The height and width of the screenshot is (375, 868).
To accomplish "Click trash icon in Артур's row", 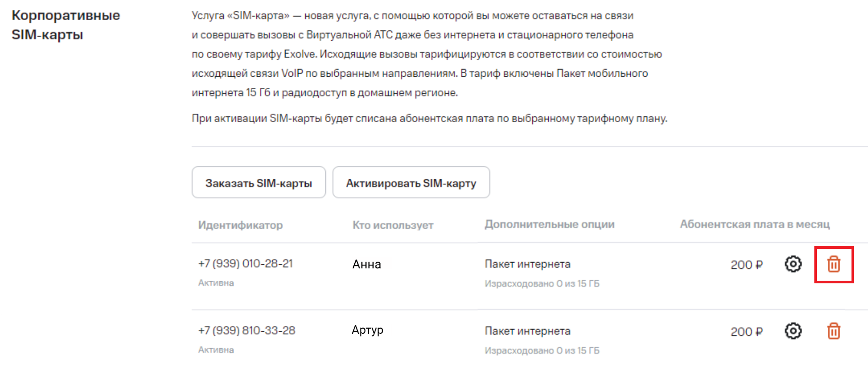I will 833,331.
